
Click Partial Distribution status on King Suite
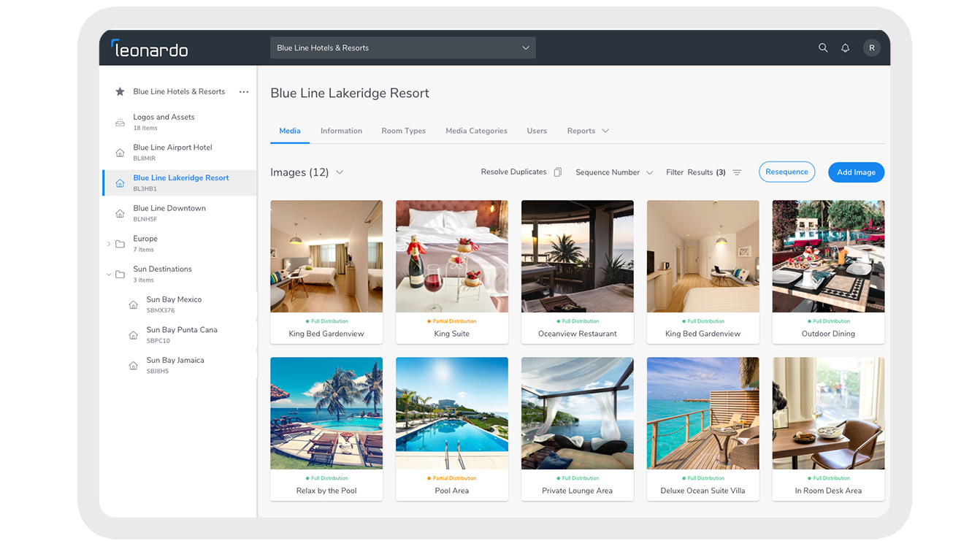click(452, 321)
